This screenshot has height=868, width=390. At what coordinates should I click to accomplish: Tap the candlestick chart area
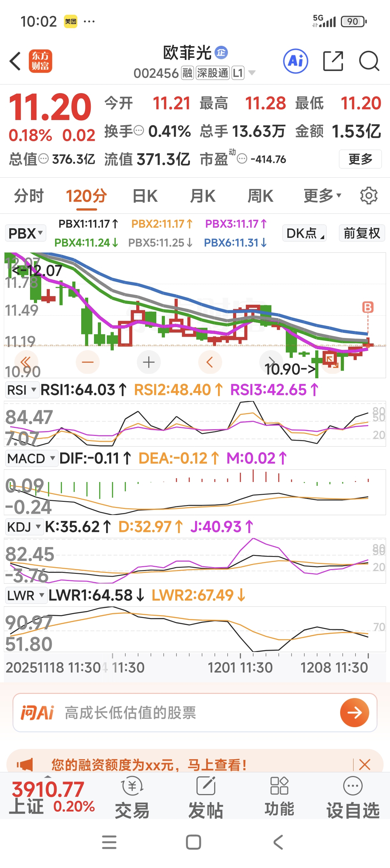tap(195, 315)
